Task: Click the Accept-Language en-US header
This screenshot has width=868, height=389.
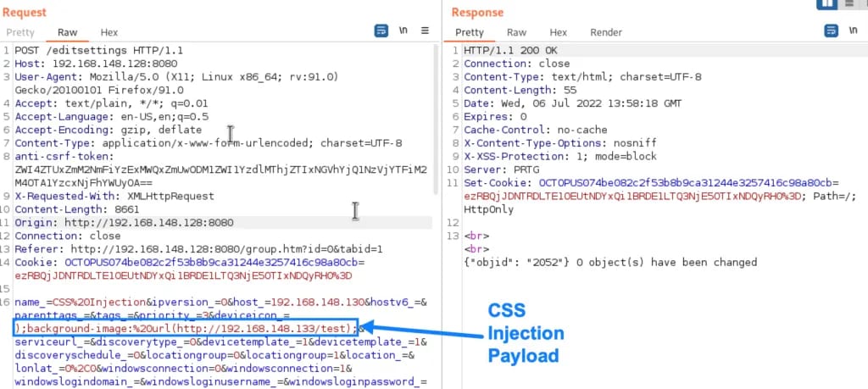Action: coord(111,117)
